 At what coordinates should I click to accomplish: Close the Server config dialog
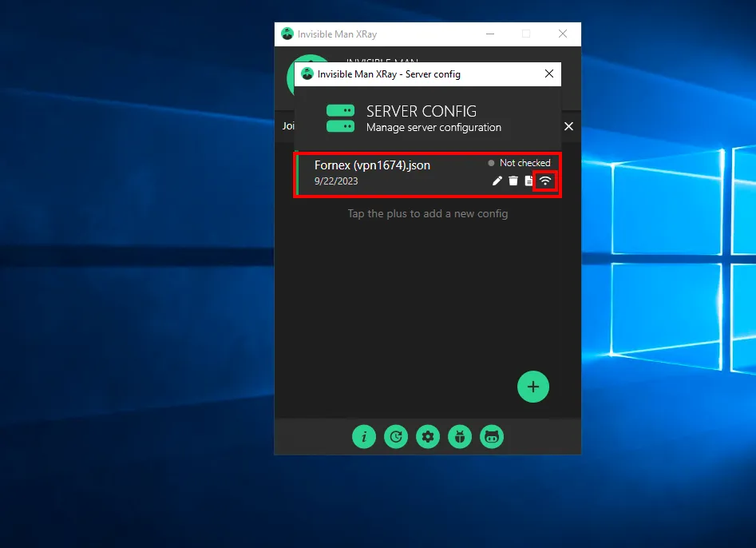pyautogui.click(x=548, y=73)
